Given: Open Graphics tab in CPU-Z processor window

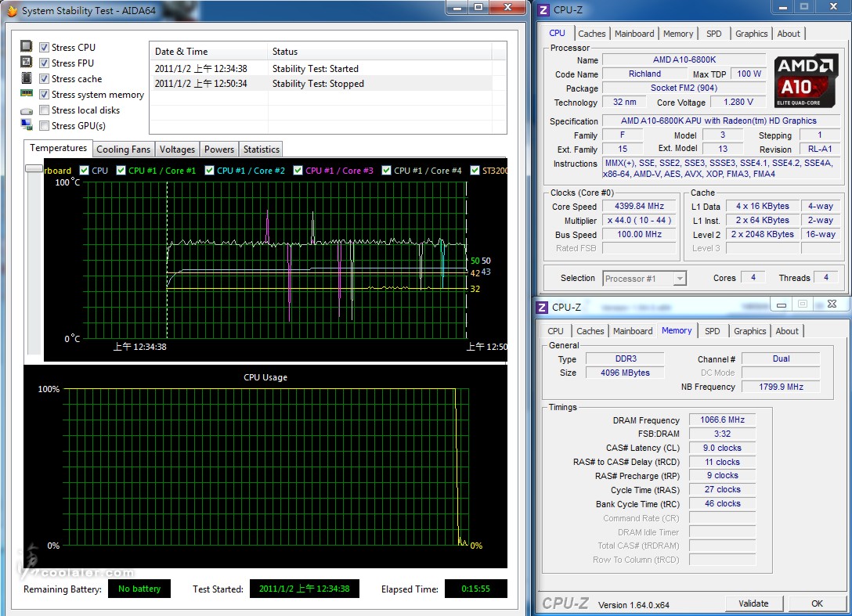Looking at the screenshot, I should click(x=752, y=34).
